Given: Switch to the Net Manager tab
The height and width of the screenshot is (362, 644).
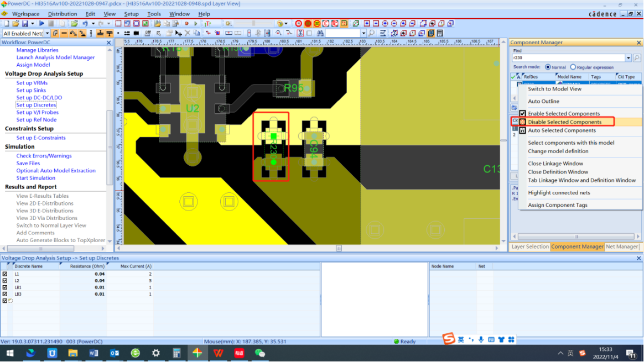Looking at the screenshot, I should (622, 246).
